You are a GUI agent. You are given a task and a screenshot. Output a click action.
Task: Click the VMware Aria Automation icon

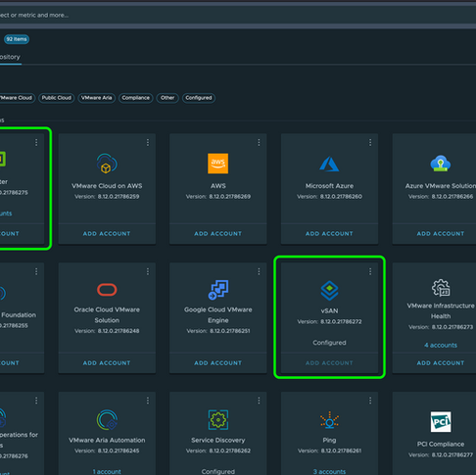coord(107,420)
